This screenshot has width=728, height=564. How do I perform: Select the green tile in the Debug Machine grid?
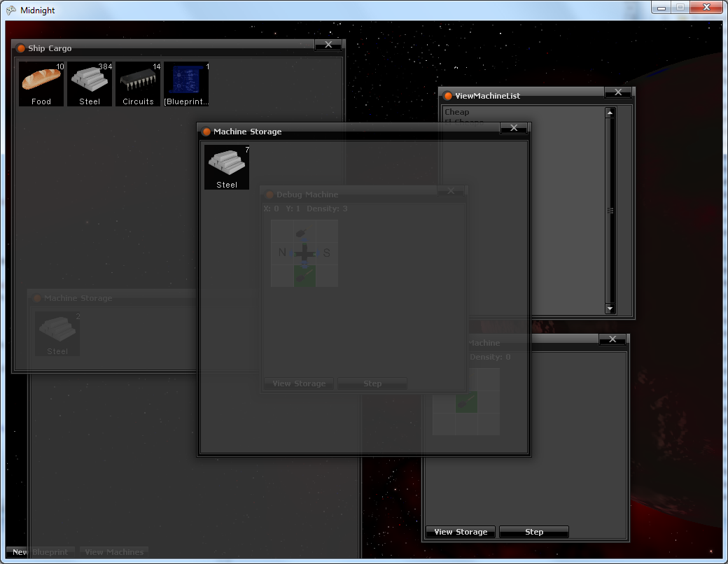[x=304, y=275]
